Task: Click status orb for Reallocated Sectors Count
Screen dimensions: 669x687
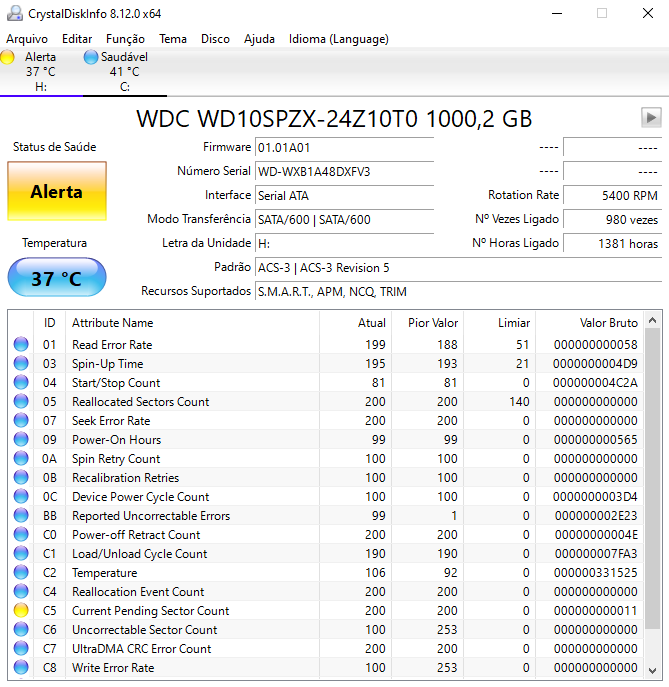Action: [21, 401]
